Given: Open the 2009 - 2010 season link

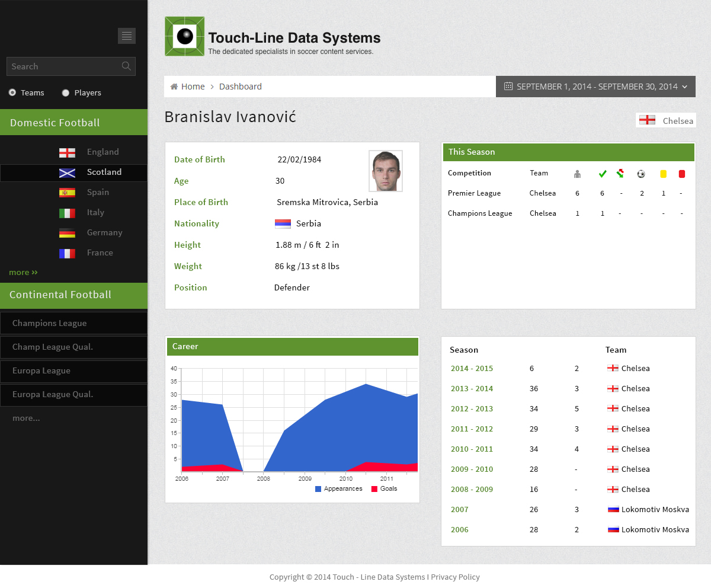Looking at the screenshot, I should [x=472, y=469].
